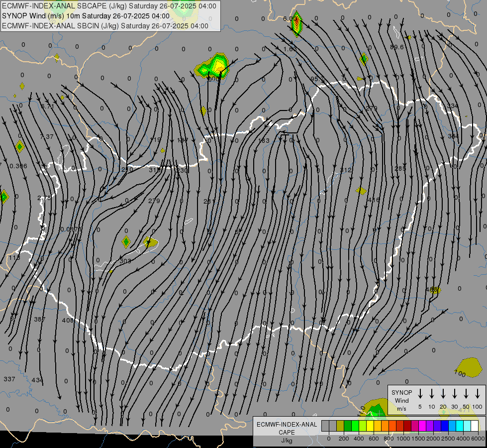Click the 303 value near the lake
This screenshot has width=487, height=448.
click(125, 261)
